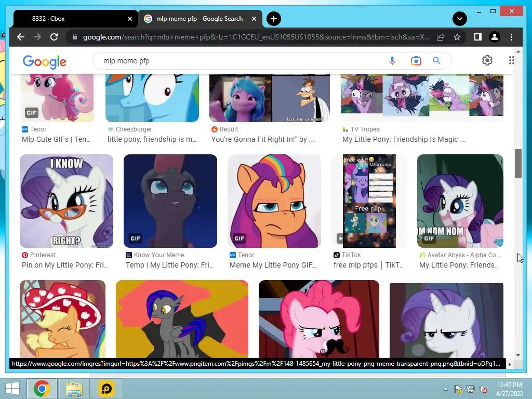This screenshot has width=532, height=399.
Task: Open the Google apps grid
Action: coord(511,60)
